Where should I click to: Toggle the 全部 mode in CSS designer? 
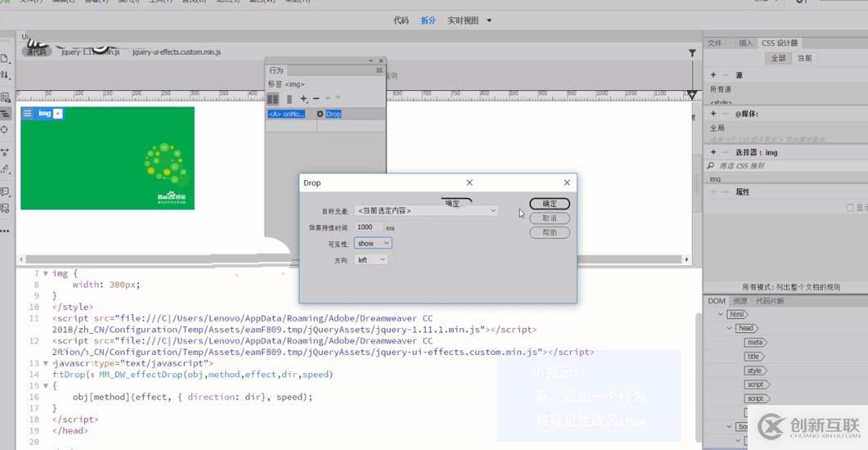777,58
